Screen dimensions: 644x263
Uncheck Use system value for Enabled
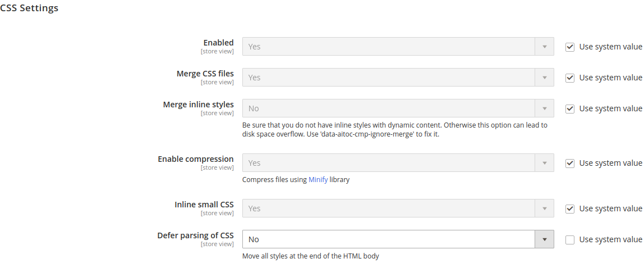(x=569, y=47)
